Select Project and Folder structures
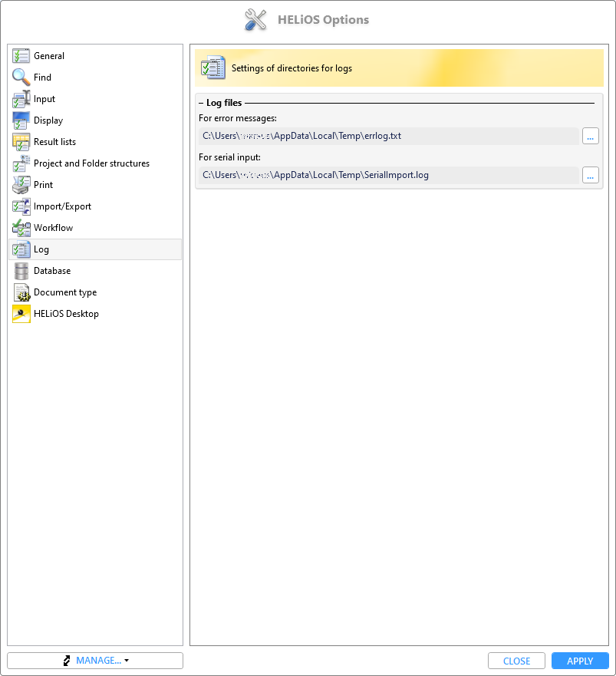The image size is (616, 676). tap(92, 163)
